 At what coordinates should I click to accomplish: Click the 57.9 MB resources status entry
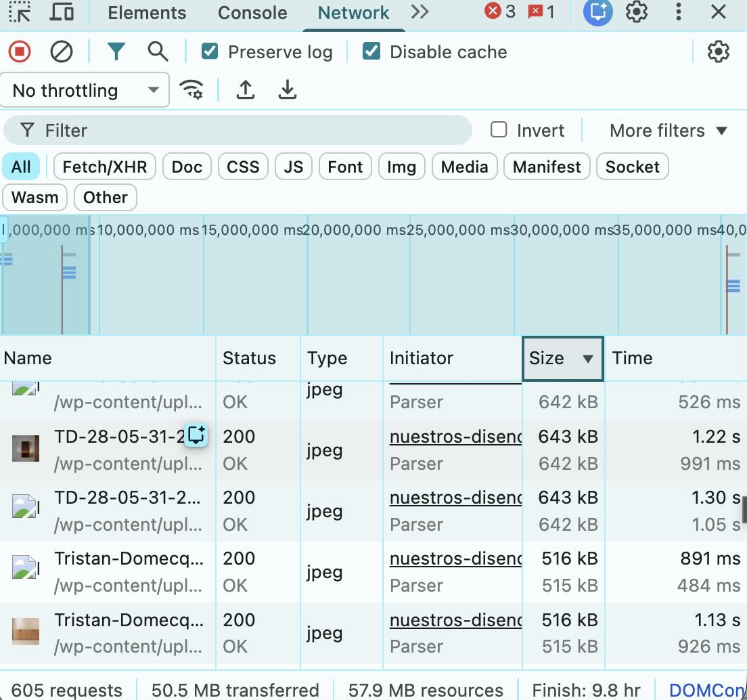click(x=426, y=690)
